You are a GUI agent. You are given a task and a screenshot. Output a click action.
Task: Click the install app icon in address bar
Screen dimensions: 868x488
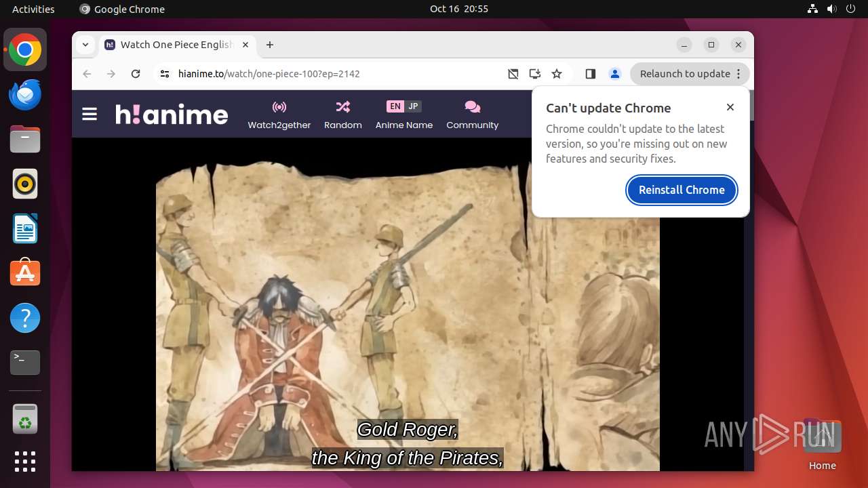click(x=535, y=74)
